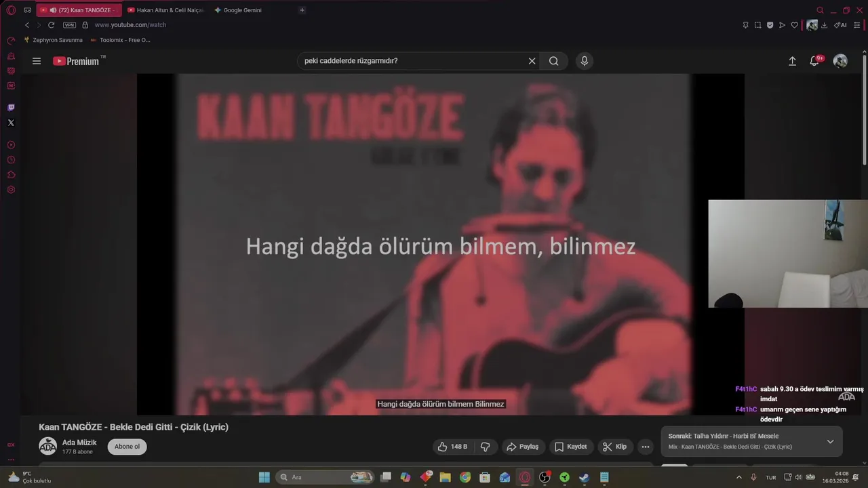Mute the Kaan TANGÖZE tab audio
The width and height of the screenshot is (868, 488).
pyautogui.click(x=53, y=10)
